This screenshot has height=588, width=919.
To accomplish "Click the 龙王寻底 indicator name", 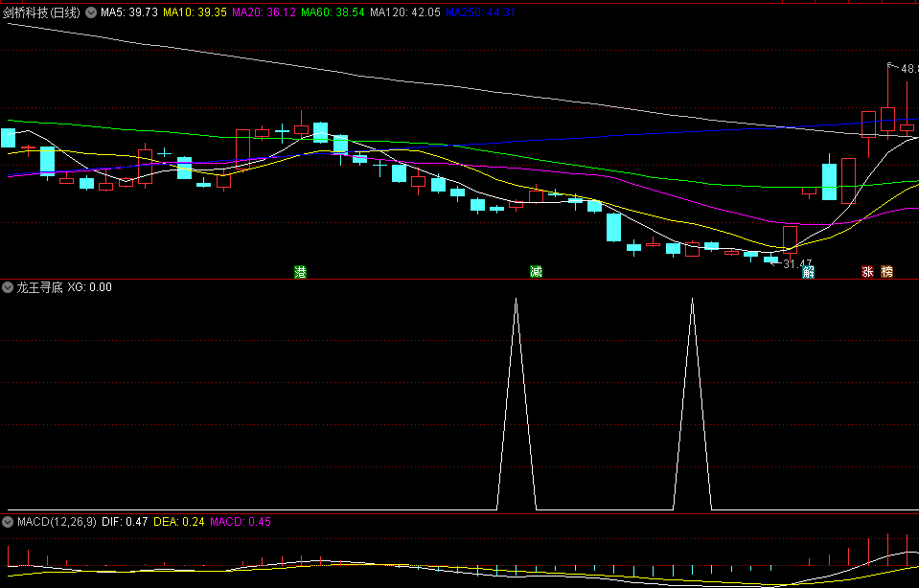I will coord(39,286).
